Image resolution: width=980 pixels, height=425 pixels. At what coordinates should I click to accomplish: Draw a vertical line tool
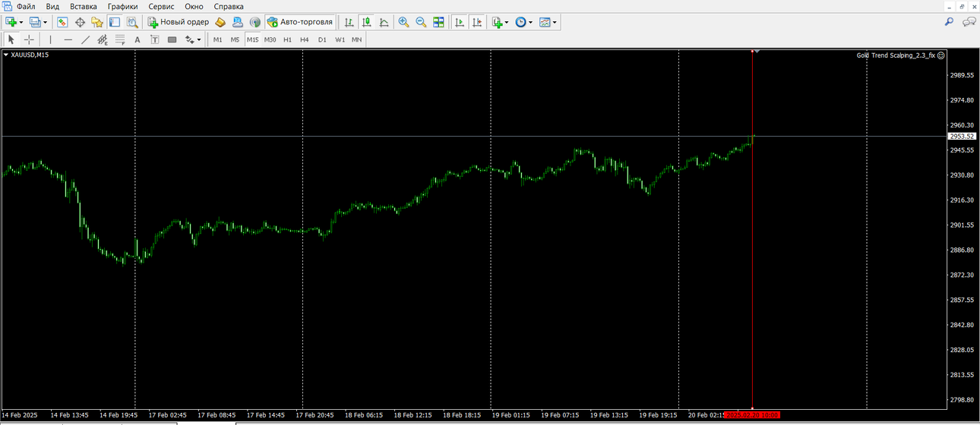pyautogui.click(x=50, y=39)
